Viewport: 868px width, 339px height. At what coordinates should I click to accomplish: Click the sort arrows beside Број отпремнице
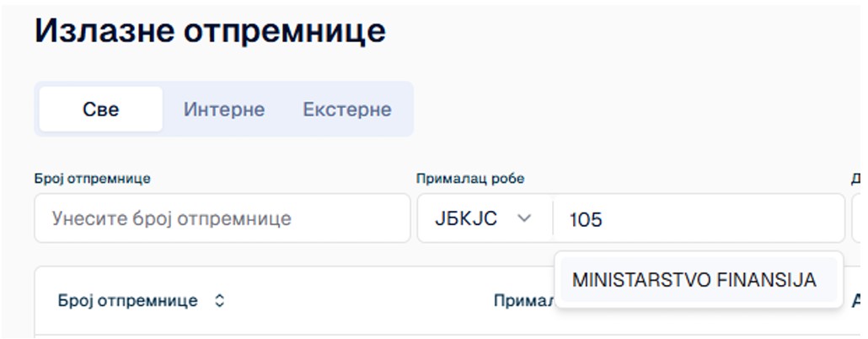(x=219, y=301)
